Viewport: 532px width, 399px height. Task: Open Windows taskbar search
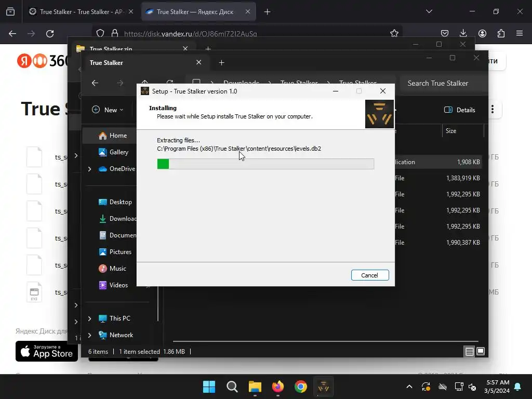tap(232, 387)
